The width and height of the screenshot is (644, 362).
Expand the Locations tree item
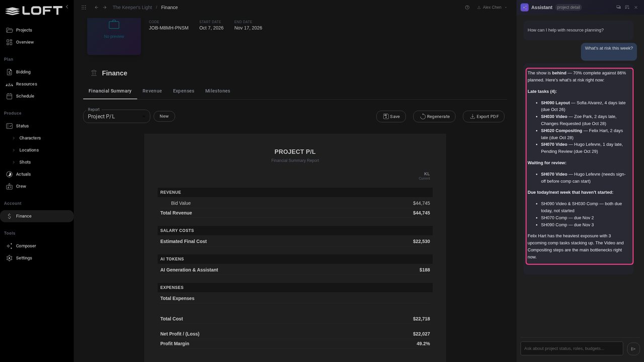(14, 150)
